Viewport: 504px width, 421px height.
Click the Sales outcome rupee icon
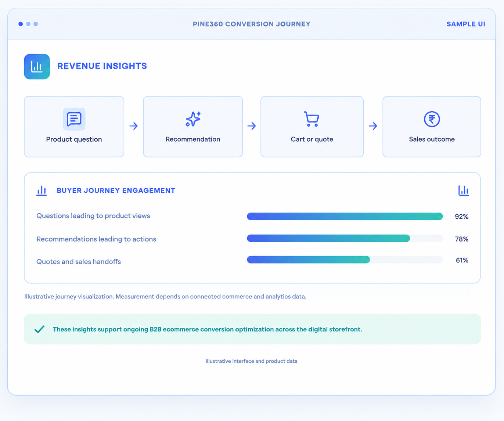432,119
